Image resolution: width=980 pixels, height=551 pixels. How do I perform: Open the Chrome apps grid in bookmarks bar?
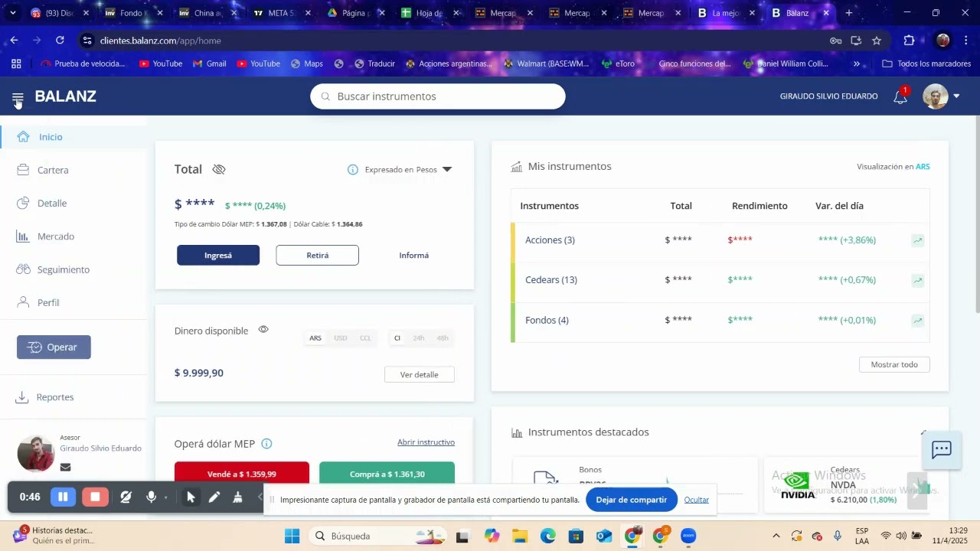pos(15,64)
